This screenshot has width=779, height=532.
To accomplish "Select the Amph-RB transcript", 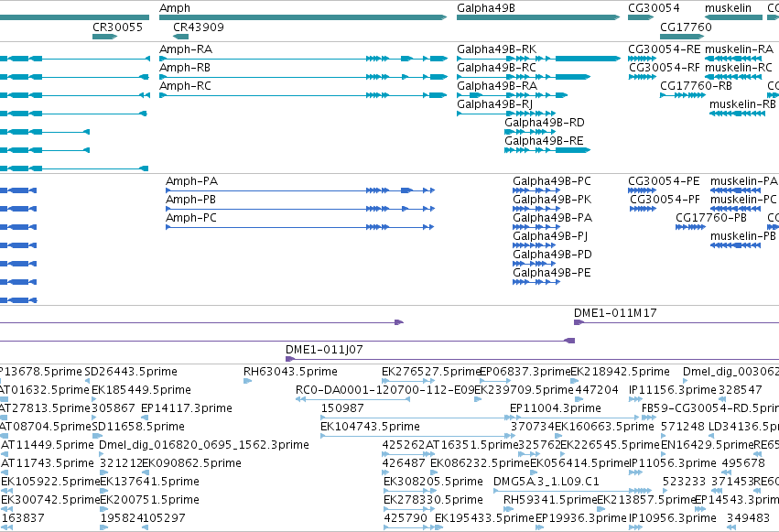I will [304, 77].
